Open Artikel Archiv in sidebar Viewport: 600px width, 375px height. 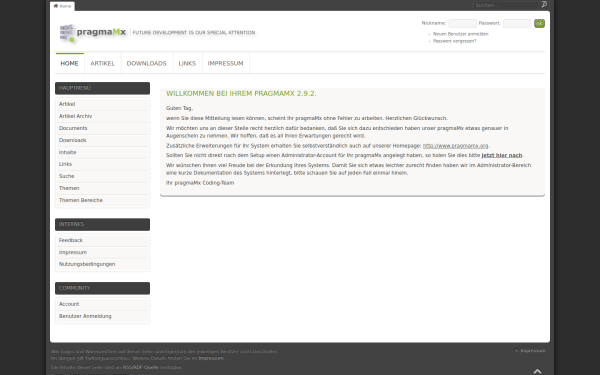coord(102,116)
